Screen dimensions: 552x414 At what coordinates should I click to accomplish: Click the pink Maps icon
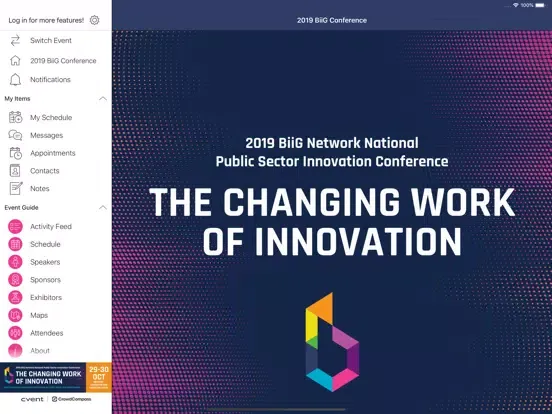click(15, 315)
